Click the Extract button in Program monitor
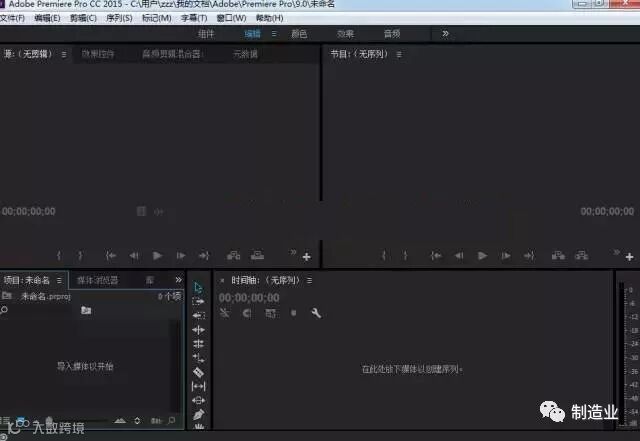 582,256
